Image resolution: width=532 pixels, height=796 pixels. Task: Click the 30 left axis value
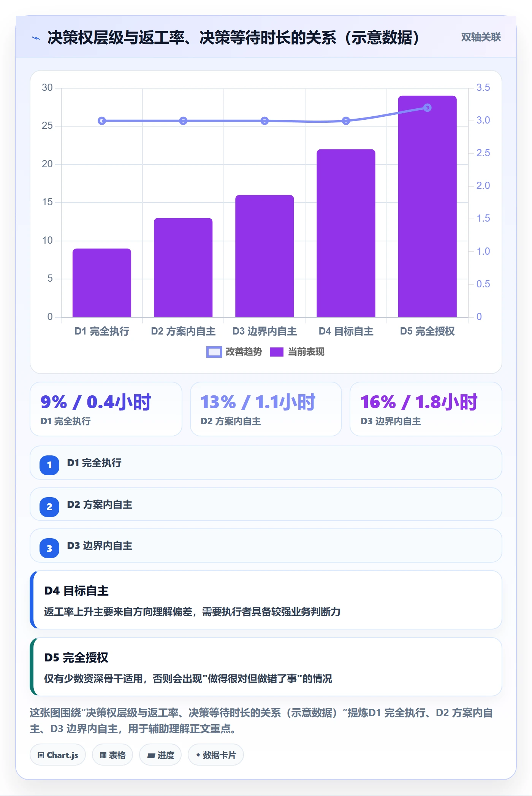pos(47,87)
